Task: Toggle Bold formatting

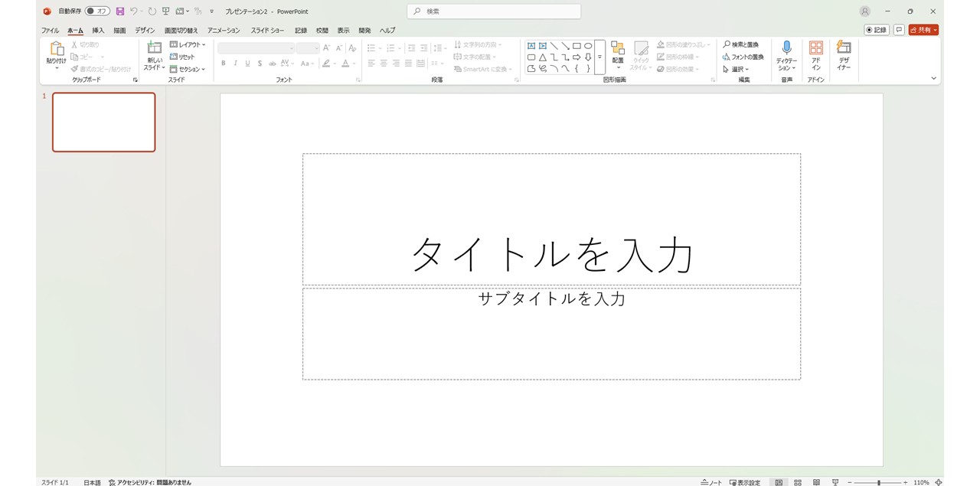Action: [224, 64]
